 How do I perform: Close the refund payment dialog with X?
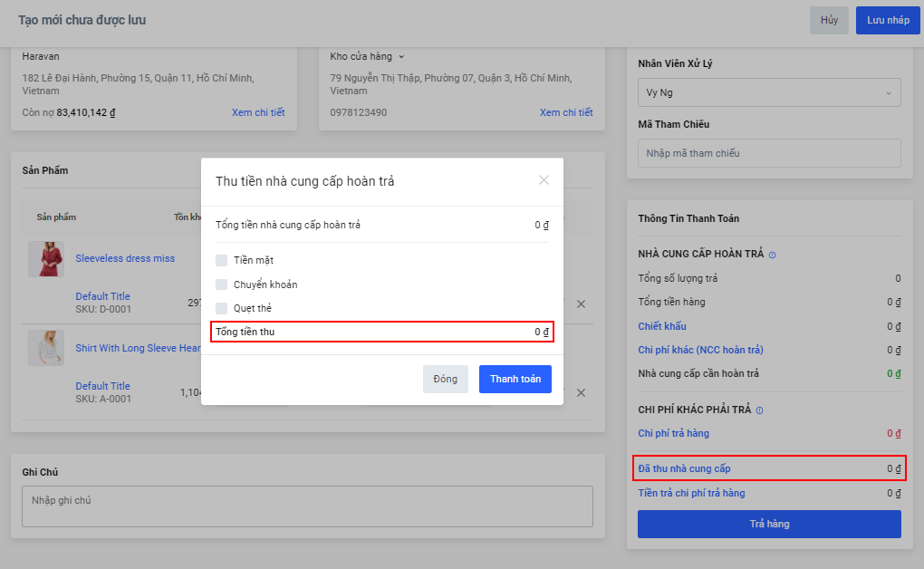(x=544, y=180)
